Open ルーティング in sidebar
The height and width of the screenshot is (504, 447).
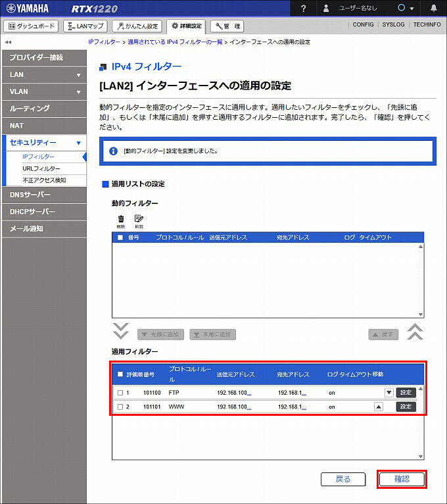click(x=44, y=109)
